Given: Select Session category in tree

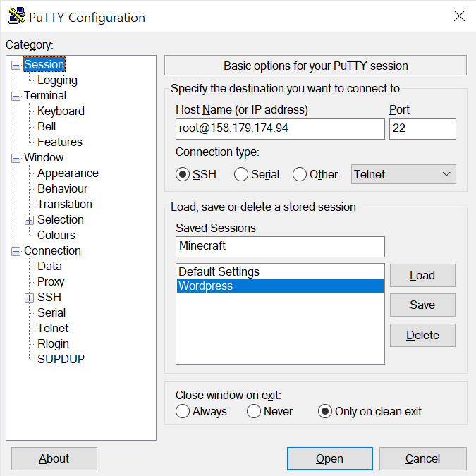Looking at the screenshot, I should [x=44, y=64].
